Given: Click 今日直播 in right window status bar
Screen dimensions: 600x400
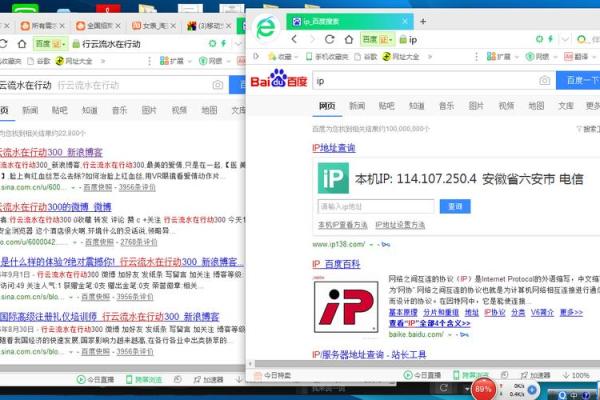Looking at the screenshot, I should (x=422, y=375).
